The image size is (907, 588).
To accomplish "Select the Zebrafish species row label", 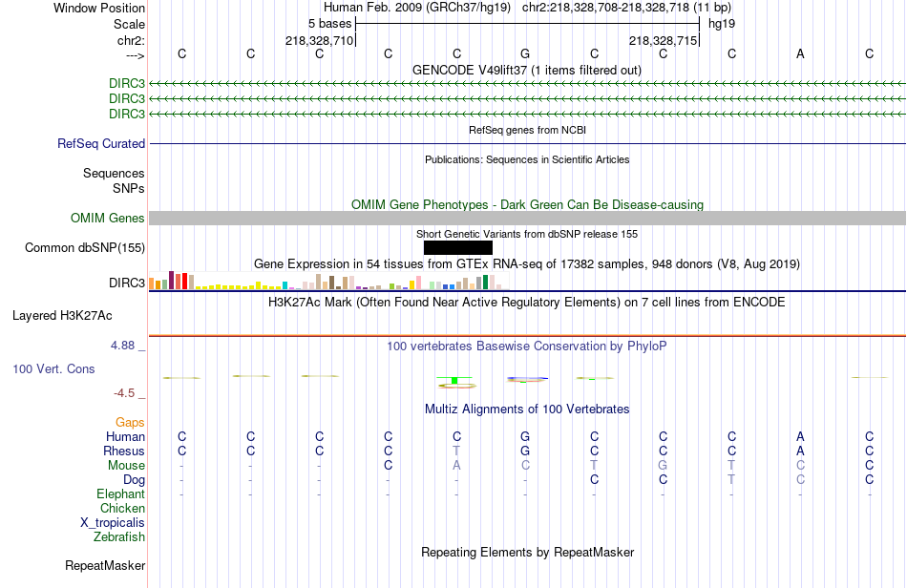I will [119, 537].
